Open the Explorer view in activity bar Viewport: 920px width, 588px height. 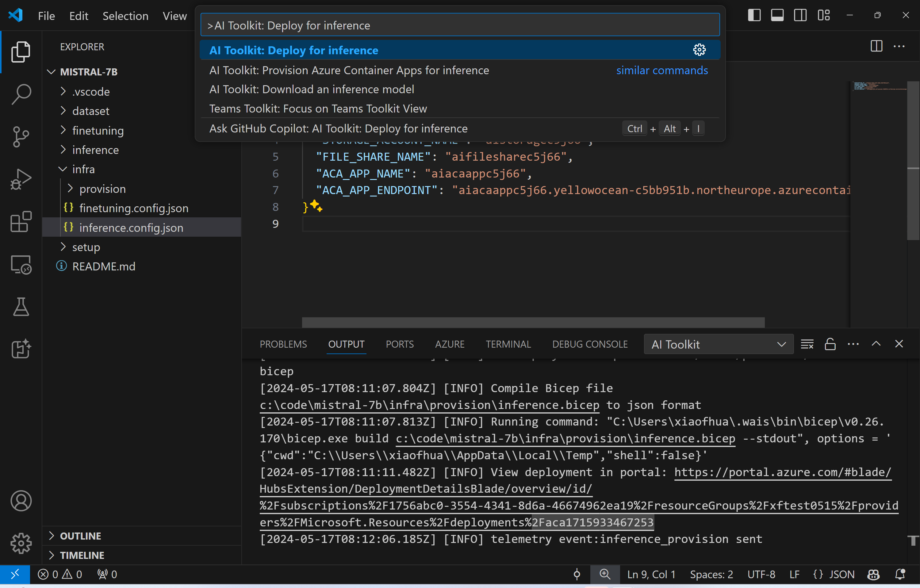(21, 52)
